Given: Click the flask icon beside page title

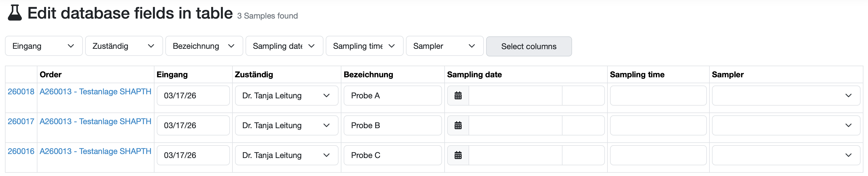Looking at the screenshot, I should (x=15, y=13).
